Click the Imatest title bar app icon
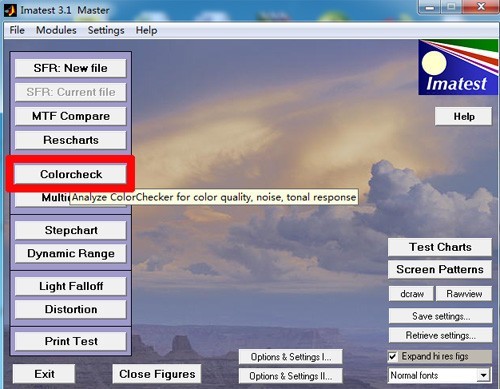 [10, 10]
